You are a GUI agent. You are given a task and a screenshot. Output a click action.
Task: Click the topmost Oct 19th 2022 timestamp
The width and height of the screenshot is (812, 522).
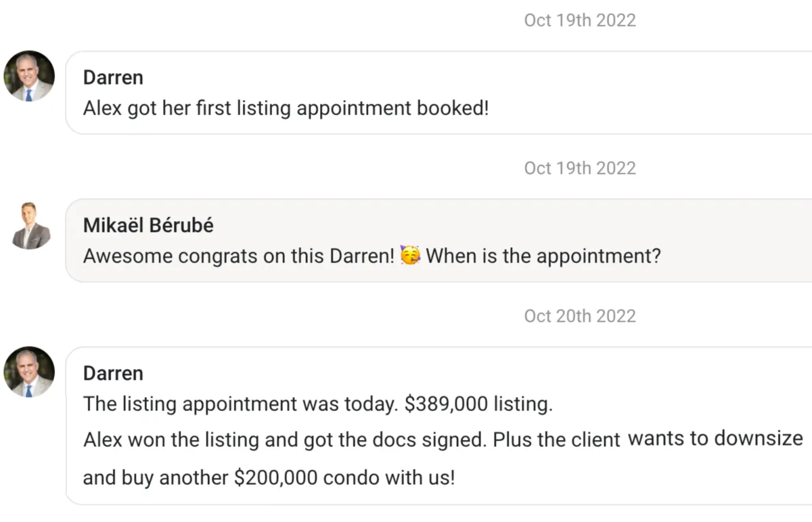click(x=580, y=20)
